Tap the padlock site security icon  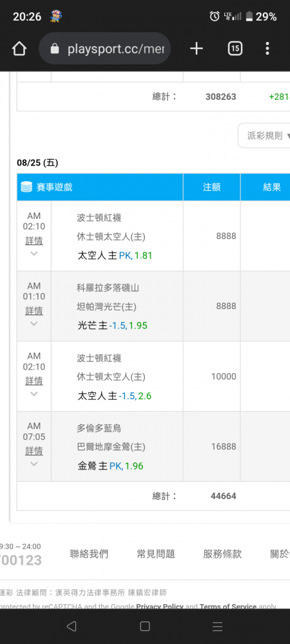click(54, 50)
